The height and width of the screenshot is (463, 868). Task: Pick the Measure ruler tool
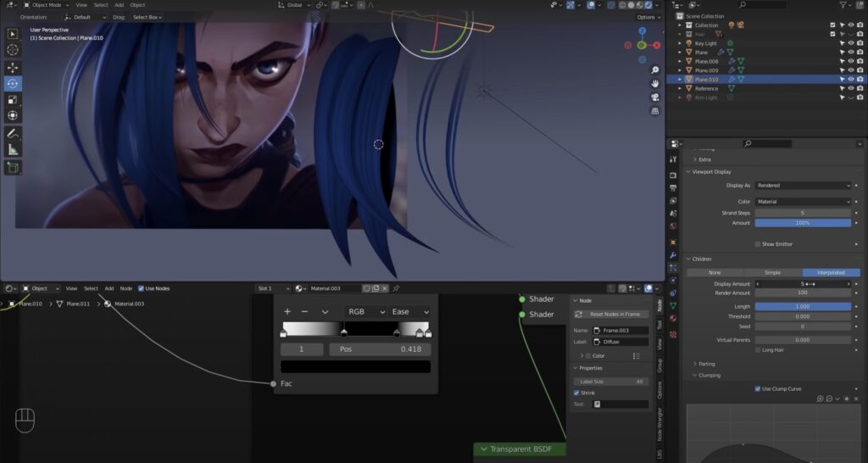click(12, 149)
